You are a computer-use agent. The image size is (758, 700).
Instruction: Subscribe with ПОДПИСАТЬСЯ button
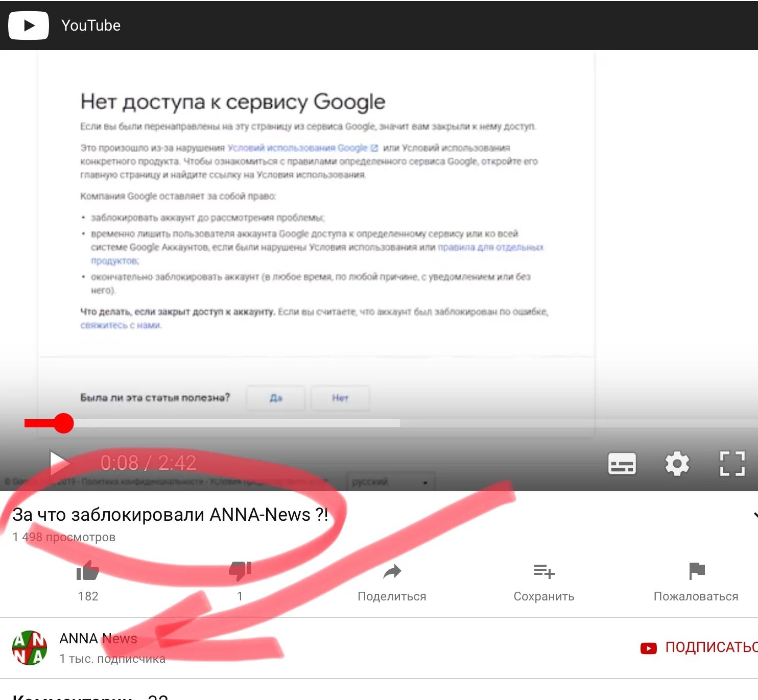point(699,647)
